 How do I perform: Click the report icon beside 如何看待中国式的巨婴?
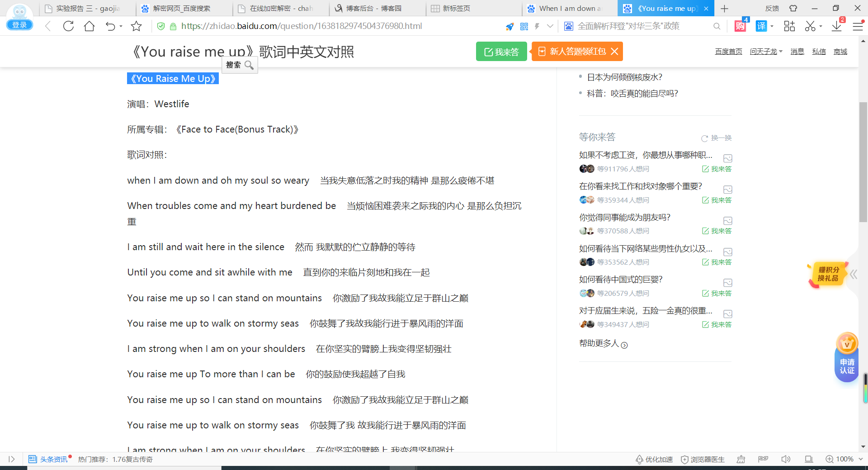(728, 283)
